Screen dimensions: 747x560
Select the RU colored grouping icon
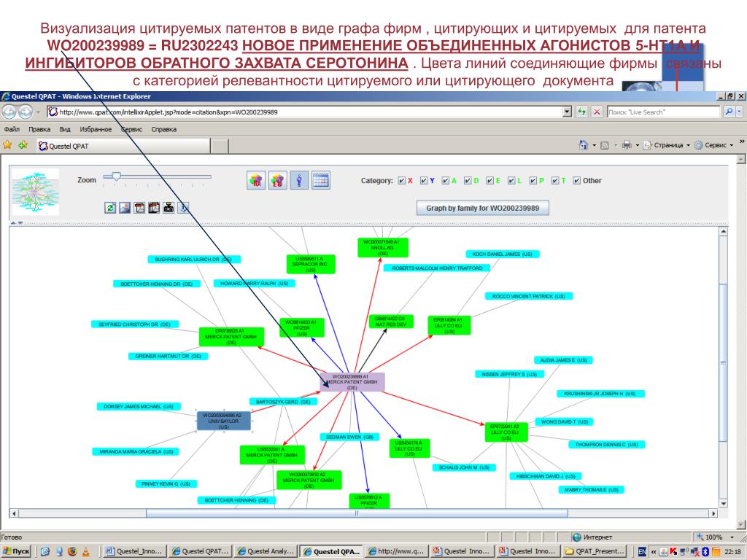[256, 181]
